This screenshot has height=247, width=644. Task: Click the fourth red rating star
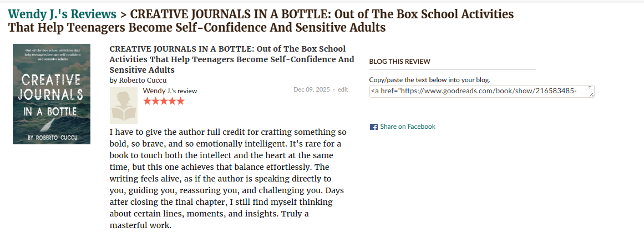172,101
